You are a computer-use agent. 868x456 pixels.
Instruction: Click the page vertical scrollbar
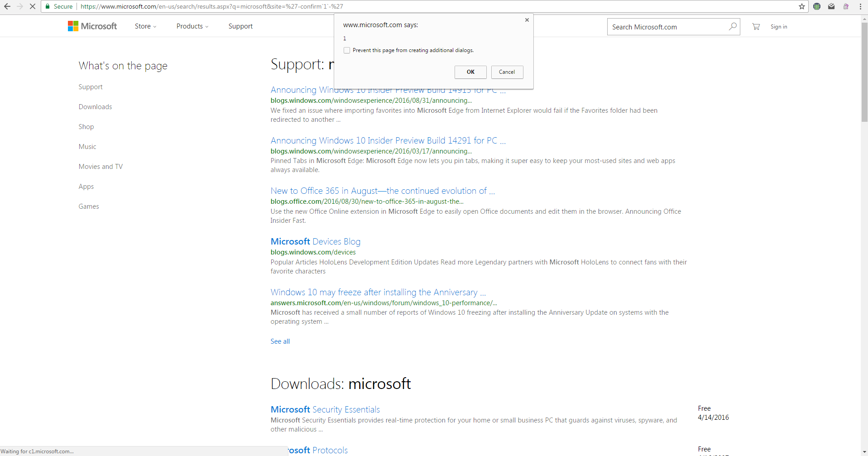pyautogui.click(x=864, y=72)
